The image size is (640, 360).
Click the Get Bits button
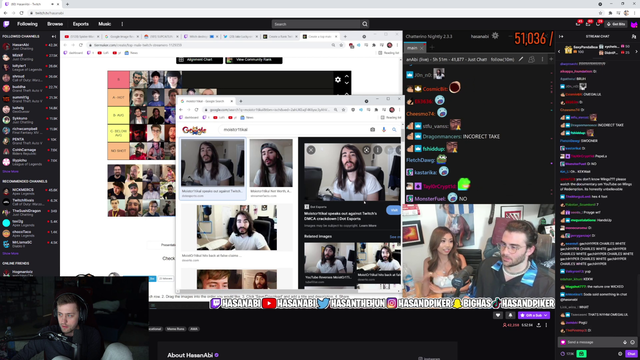[x=616, y=24]
